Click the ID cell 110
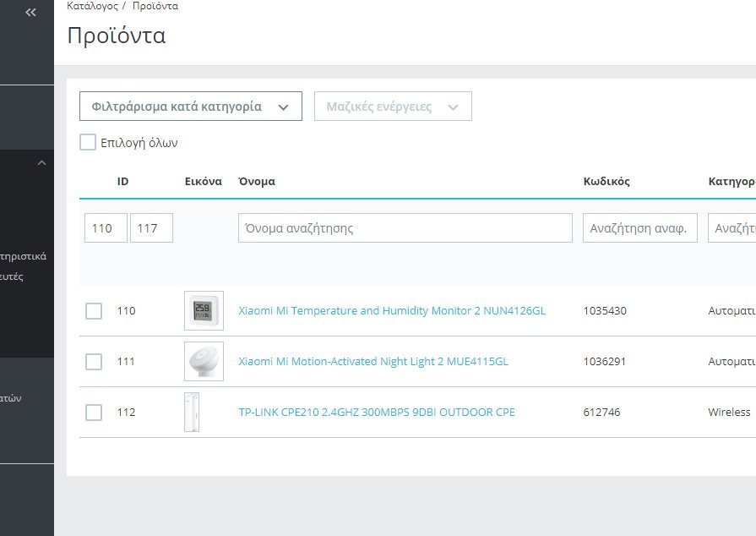This screenshot has height=536, width=756. point(127,311)
